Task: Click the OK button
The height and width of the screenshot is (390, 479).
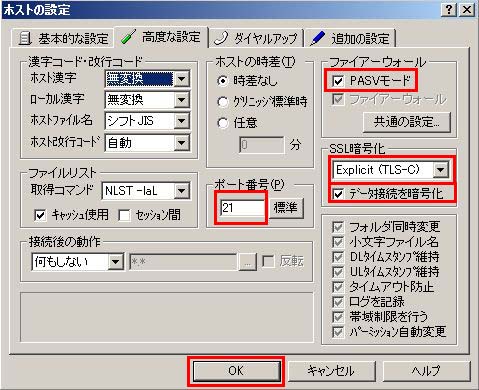Action: 236,371
